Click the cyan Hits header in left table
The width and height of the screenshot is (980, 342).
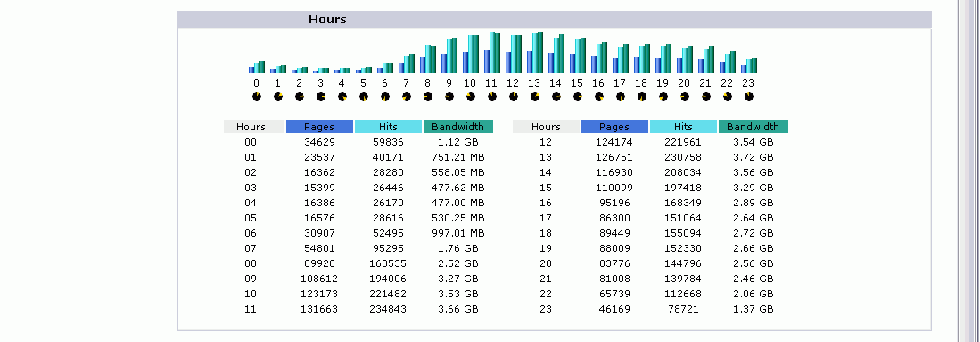coord(388,127)
